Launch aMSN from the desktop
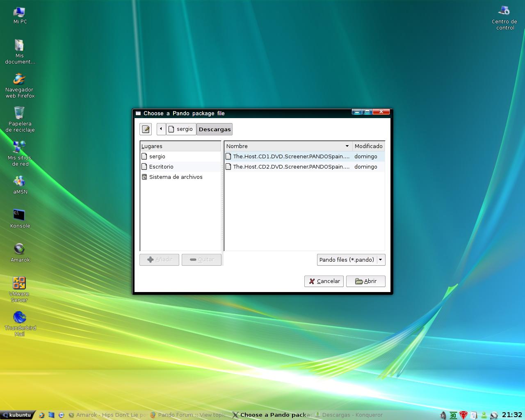The height and width of the screenshot is (420, 525). [x=20, y=185]
